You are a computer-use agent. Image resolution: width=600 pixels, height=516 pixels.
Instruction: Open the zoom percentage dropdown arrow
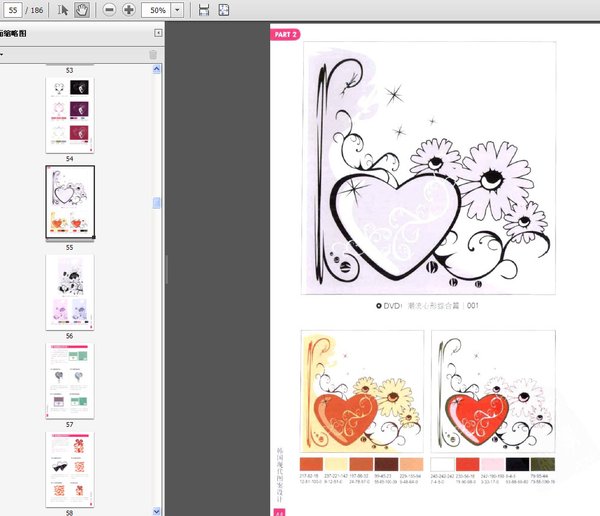tap(177, 10)
